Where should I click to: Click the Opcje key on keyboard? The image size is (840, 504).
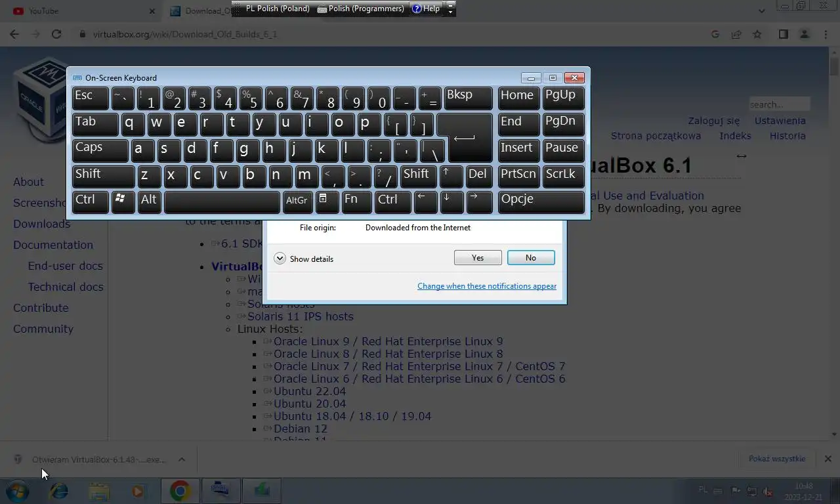click(x=541, y=202)
